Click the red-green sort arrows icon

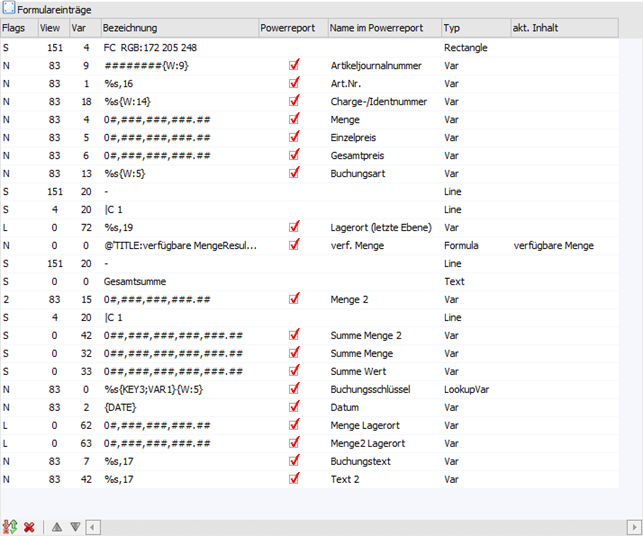(11, 526)
